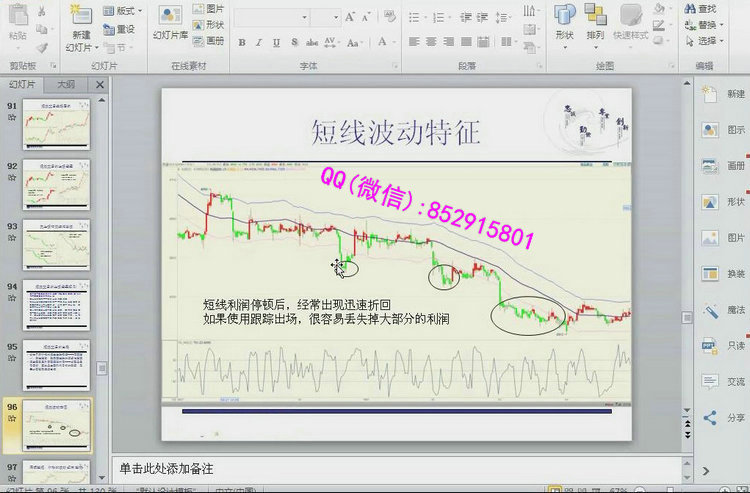
Task: Toggle italic text formatting
Action: coord(259,42)
